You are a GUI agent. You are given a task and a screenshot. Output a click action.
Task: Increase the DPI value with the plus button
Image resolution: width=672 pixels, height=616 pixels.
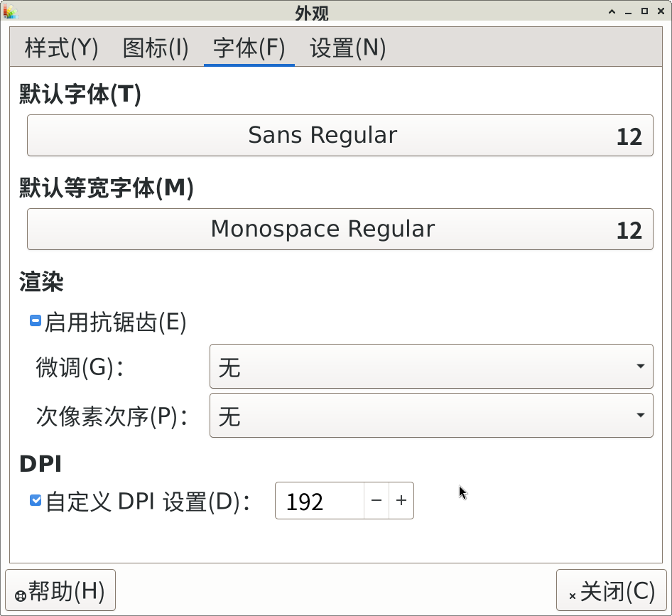401,501
